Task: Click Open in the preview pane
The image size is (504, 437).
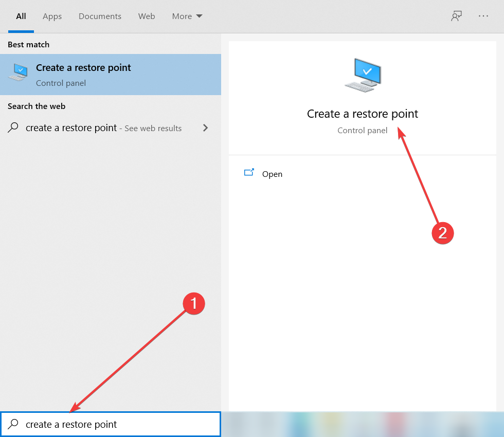Action: coord(272,174)
